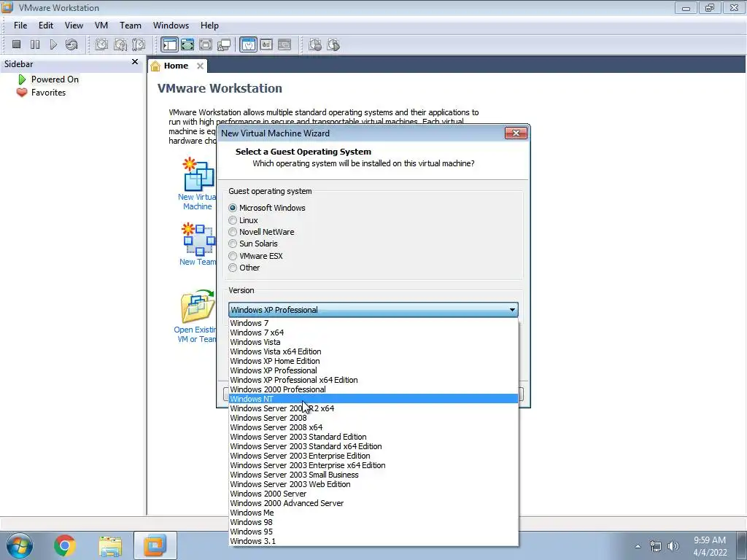Select the Sun Solaris radio button
This screenshot has width=747, height=560.
(233, 244)
